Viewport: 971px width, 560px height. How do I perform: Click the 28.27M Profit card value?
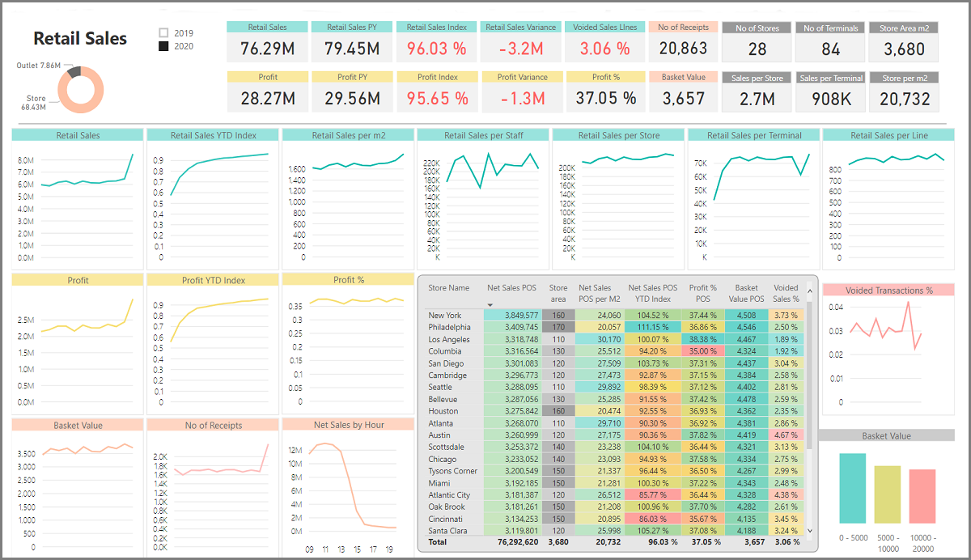coord(267,99)
